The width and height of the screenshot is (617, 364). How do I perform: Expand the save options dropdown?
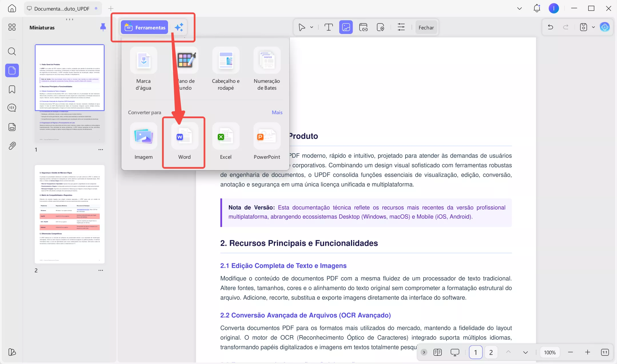click(x=593, y=27)
